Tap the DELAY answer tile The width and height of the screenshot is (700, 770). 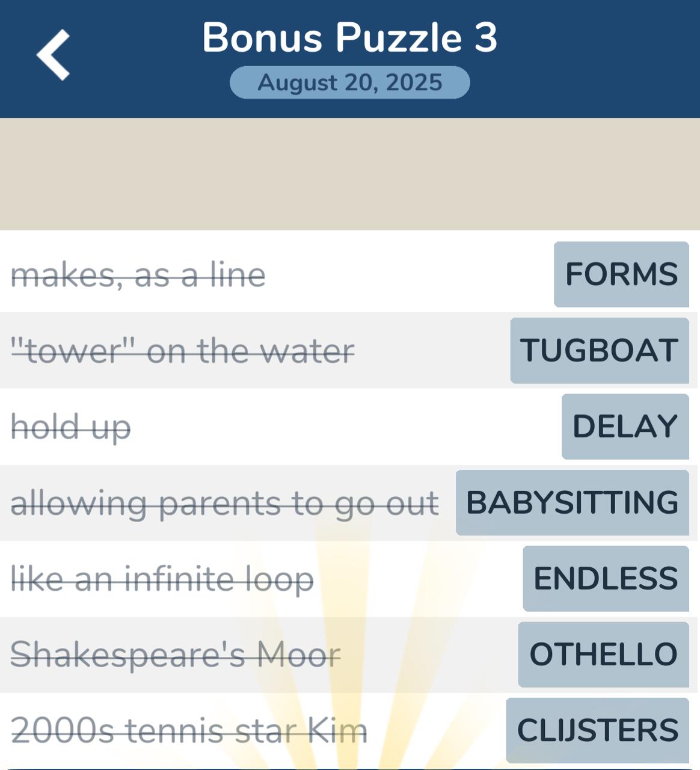625,427
